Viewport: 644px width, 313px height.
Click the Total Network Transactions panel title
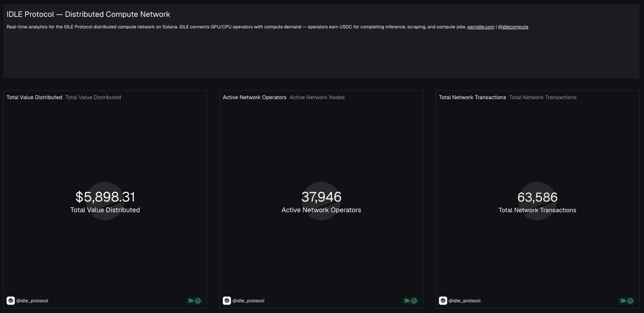472,98
